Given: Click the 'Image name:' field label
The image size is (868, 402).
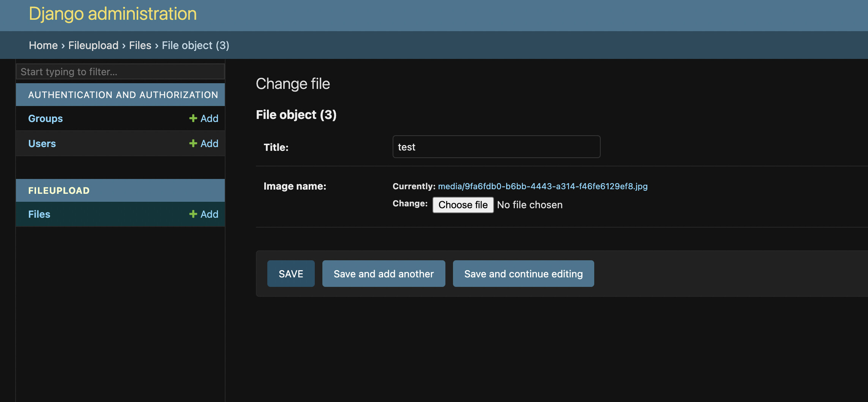Looking at the screenshot, I should pos(295,186).
